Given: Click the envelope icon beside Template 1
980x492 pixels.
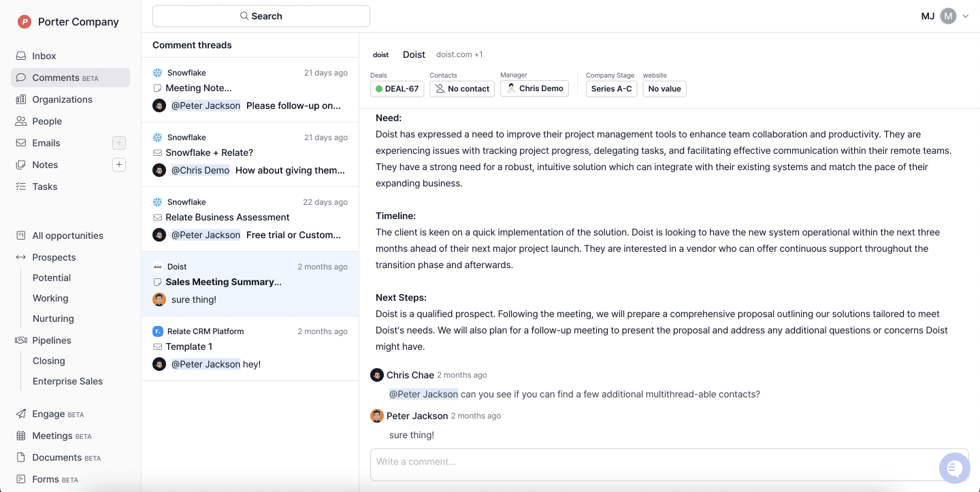Looking at the screenshot, I should [158, 347].
